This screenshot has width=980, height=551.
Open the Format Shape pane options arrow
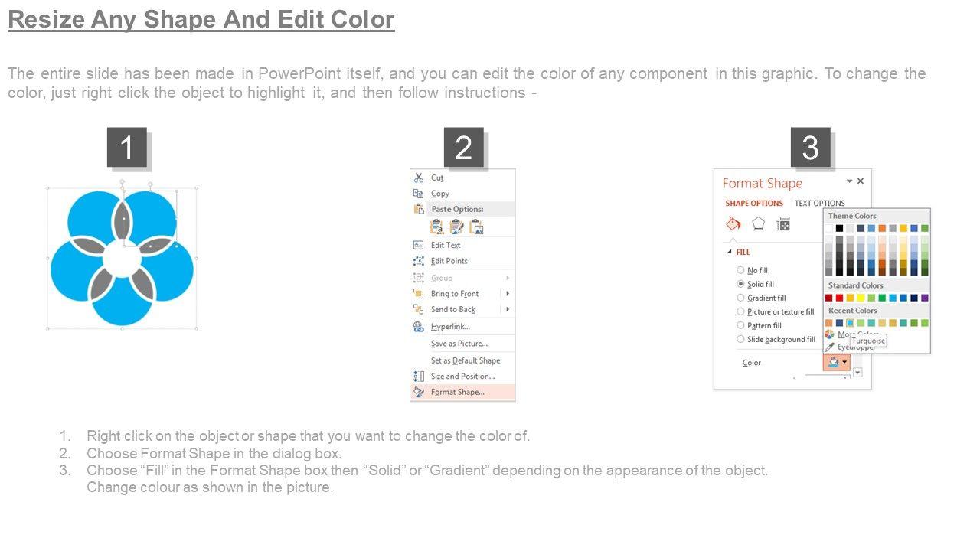[x=849, y=181]
